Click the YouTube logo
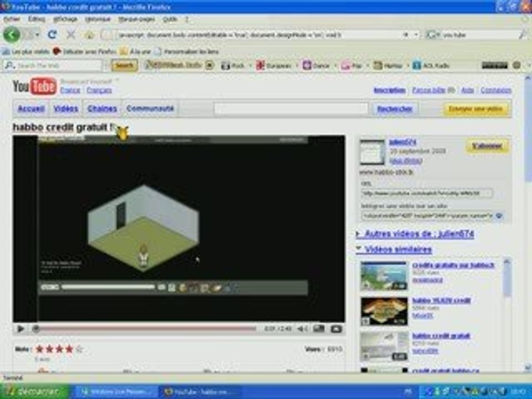Screen dimensions: 532x399 click(x=34, y=86)
